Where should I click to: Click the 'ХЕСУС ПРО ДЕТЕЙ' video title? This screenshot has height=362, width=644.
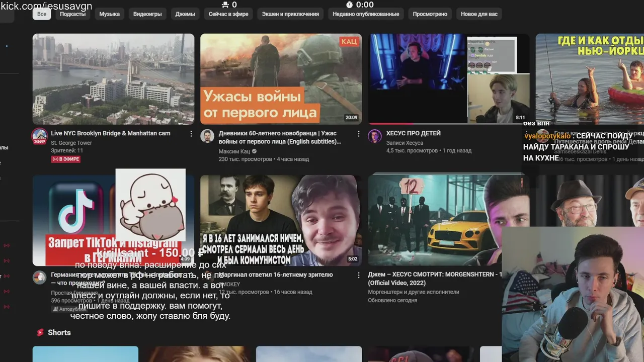click(x=414, y=133)
